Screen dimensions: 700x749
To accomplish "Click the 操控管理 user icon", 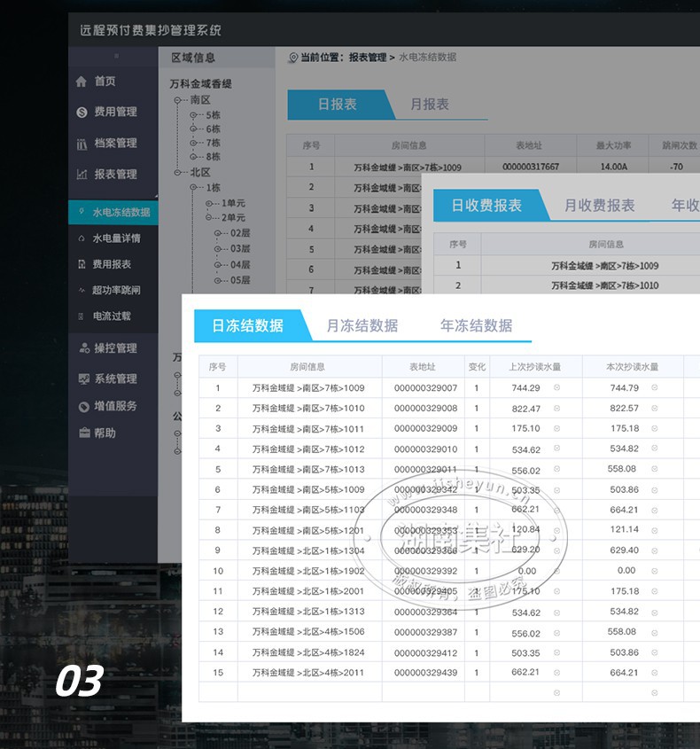I will (x=84, y=348).
